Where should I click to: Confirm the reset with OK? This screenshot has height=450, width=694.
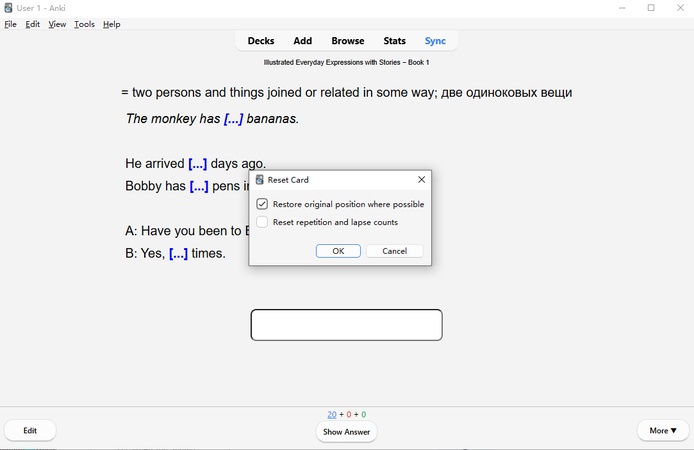coord(338,251)
